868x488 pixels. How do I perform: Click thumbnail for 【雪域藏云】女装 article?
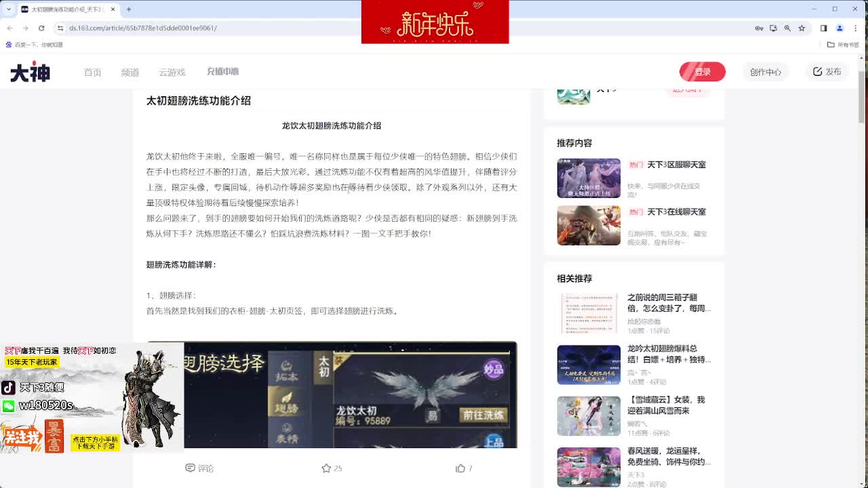(x=589, y=415)
